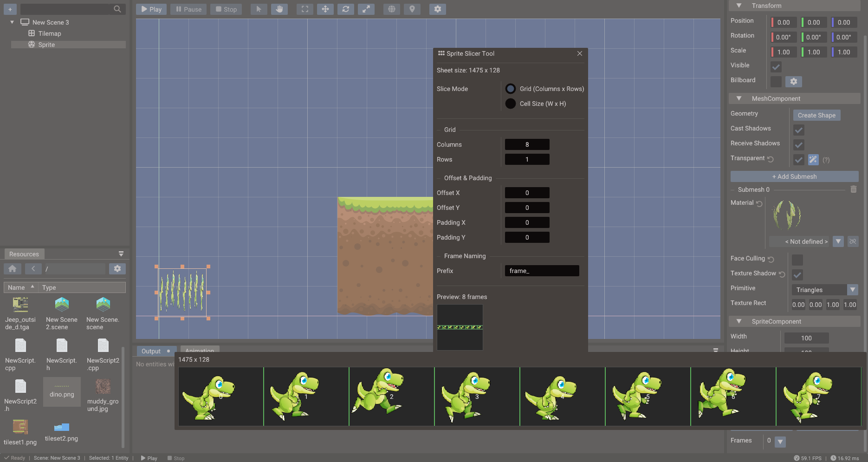The width and height of the screenshot is (868, 462).
Task: Toggle the globe world-space icon
Action: click(392, 9)
